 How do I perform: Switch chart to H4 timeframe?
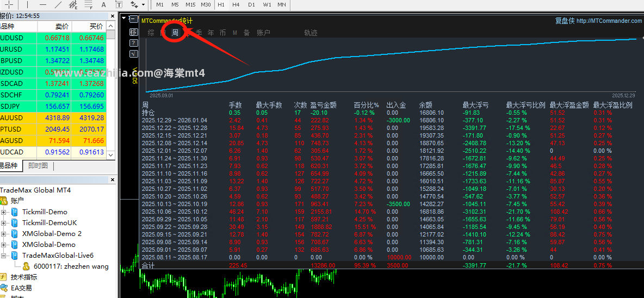coord(236,5)
